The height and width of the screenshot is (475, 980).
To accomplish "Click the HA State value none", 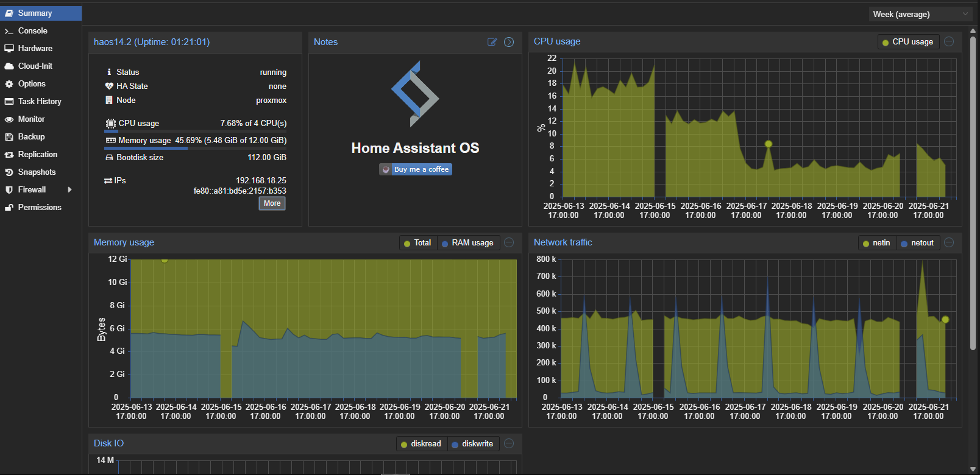I will (277, 86).
